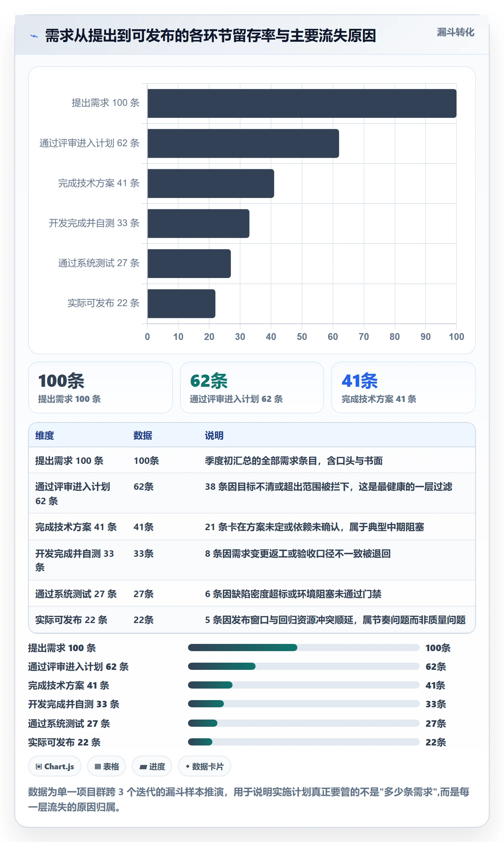Click the 完成技术方案 41 条 chart bar
Image resolution: width=504 pixels, height=842 pixels.
(x=211, y=183)
